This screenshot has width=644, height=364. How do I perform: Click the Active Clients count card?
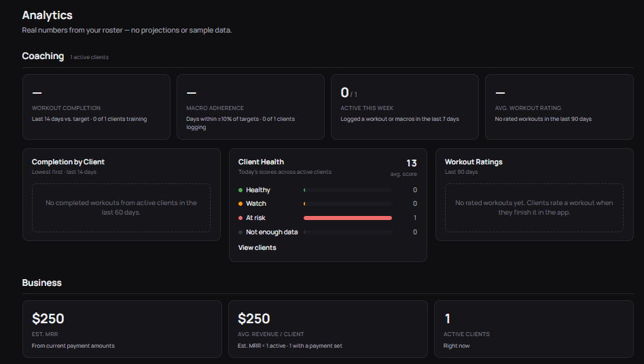[533, 329]
